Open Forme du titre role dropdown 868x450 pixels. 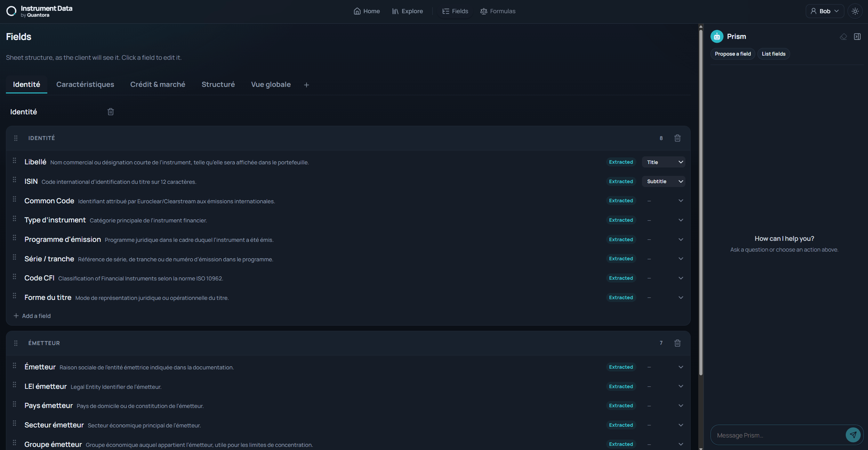pos(664,297)
